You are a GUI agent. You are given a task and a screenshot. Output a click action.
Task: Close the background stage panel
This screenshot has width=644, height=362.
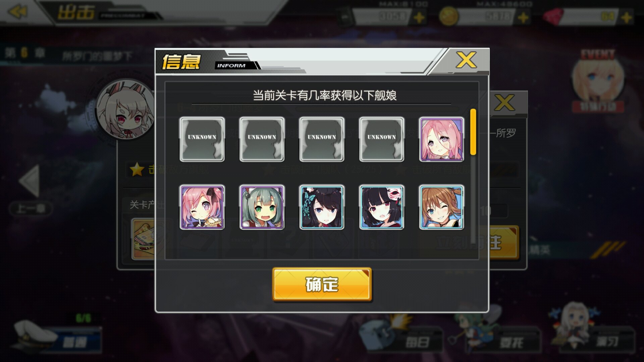click(504, 103)
